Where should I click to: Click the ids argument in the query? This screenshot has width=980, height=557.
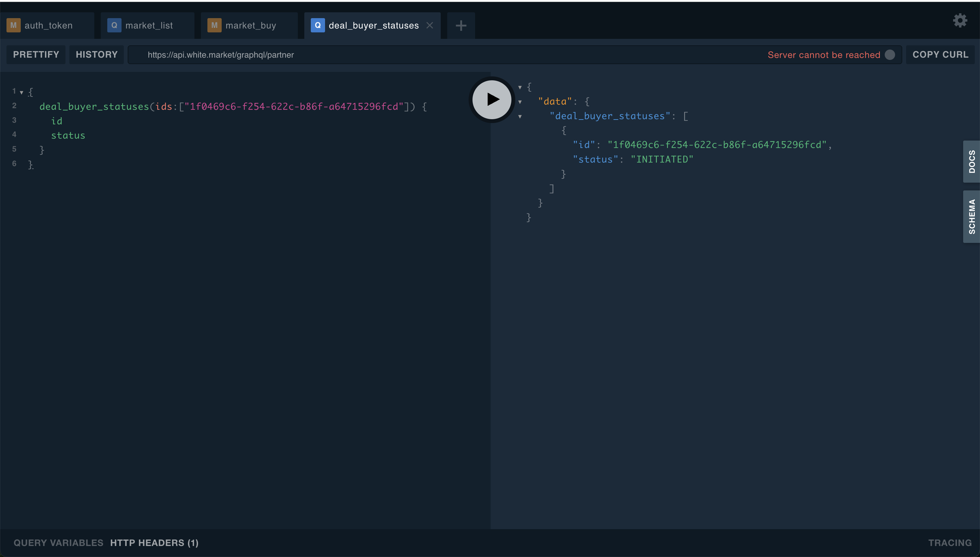pos(164,107)
